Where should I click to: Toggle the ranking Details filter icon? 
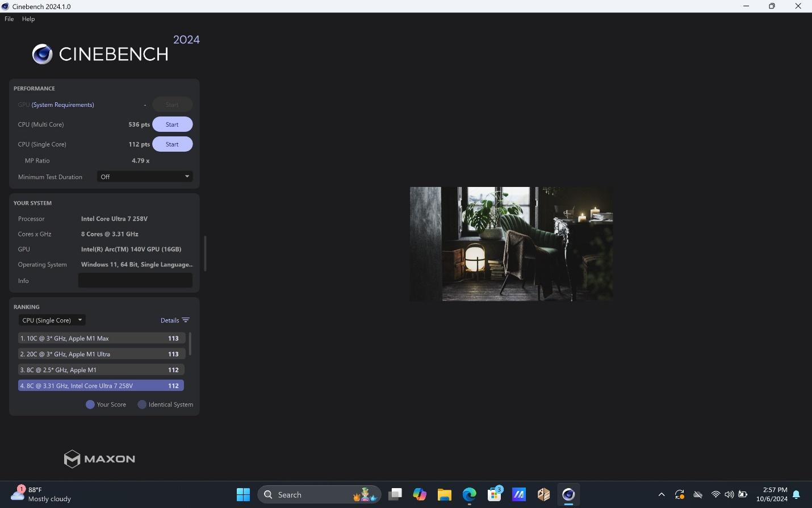pyautogui.click(x=186, y=320)
